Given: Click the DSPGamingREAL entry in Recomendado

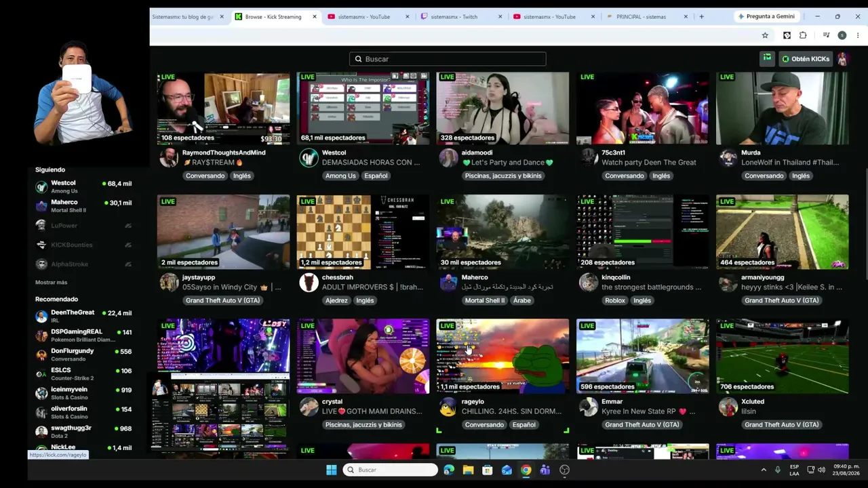Looking at the screenshot, I should (83, 335).
